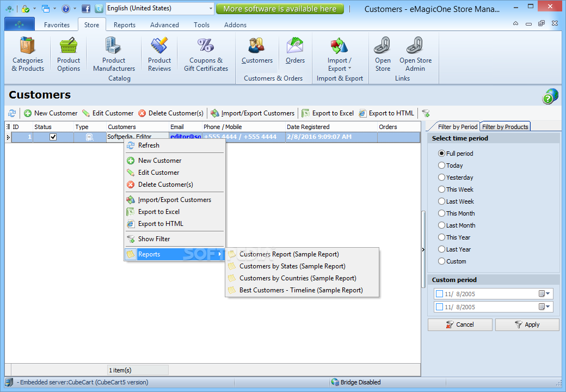This screenshot has height=392, width=566.
Task: Select the Last Month option
Action: coord(441,225)
